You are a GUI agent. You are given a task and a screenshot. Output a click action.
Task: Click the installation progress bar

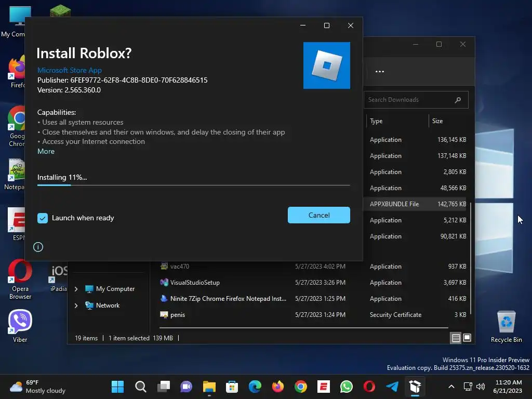pos(193,185)
